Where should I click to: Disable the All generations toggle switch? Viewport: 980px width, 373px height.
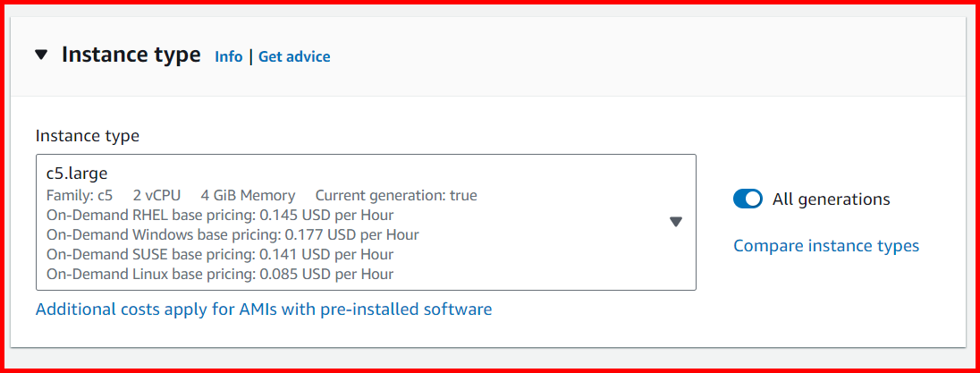(748, 199)
